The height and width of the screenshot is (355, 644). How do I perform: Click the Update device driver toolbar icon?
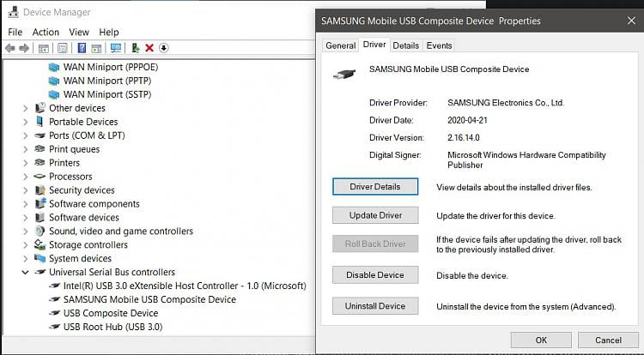click(135, 48)
